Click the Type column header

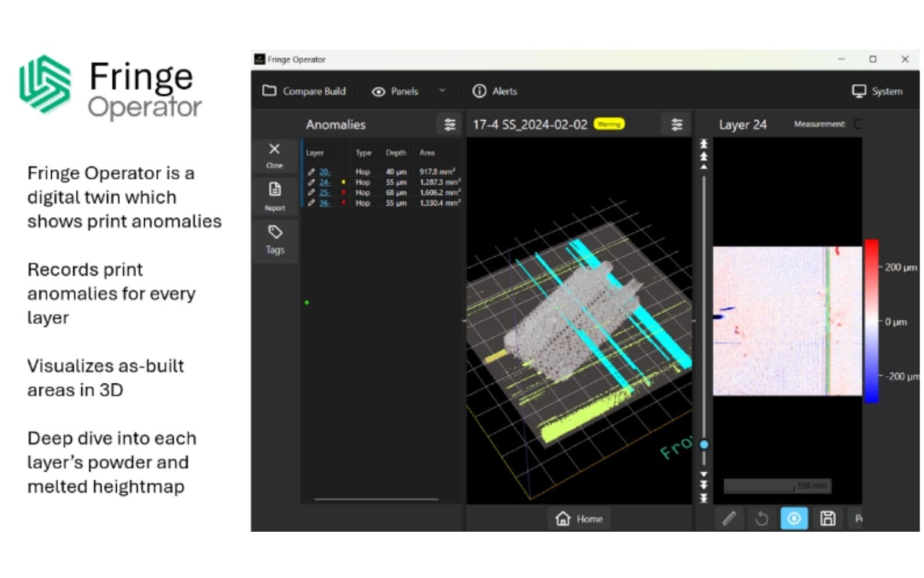coord(363,153)
